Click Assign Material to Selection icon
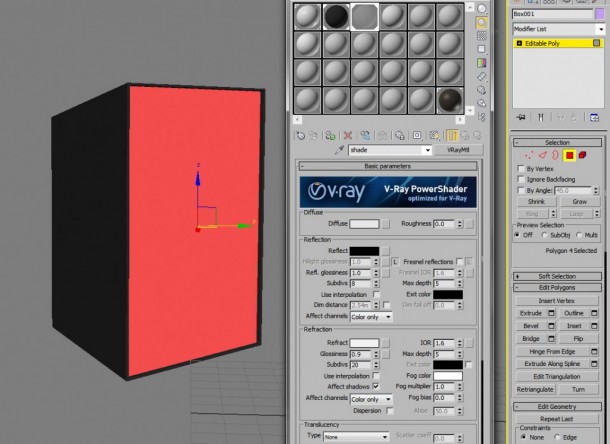Viewport: 610px width, 444px height. click(x=330, y=135)
